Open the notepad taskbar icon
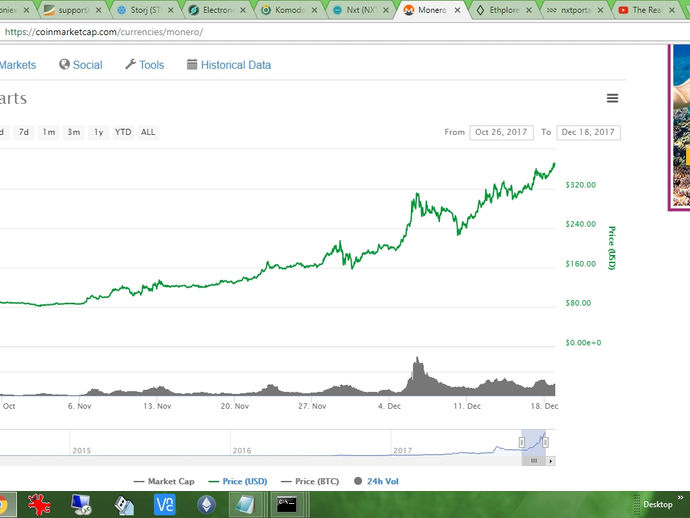This screenshot has width=690, height=518. coord(245,504)
